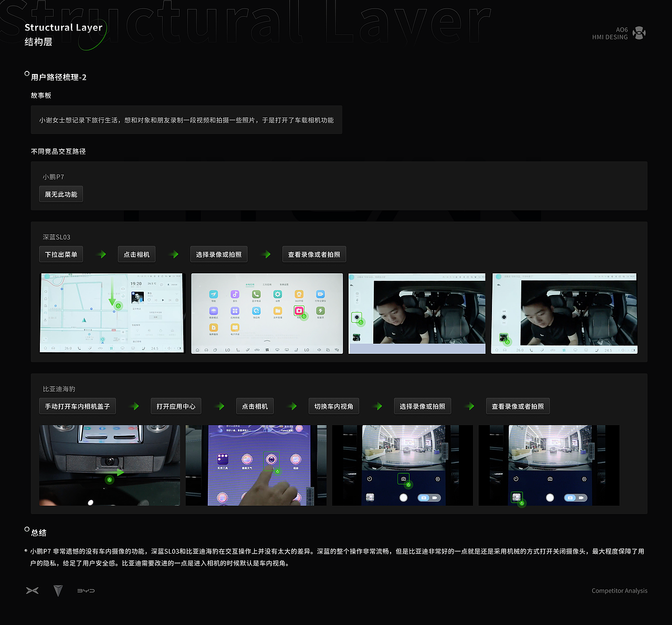Open the 能量流 energy flow icon

click(x=320, y=311)
